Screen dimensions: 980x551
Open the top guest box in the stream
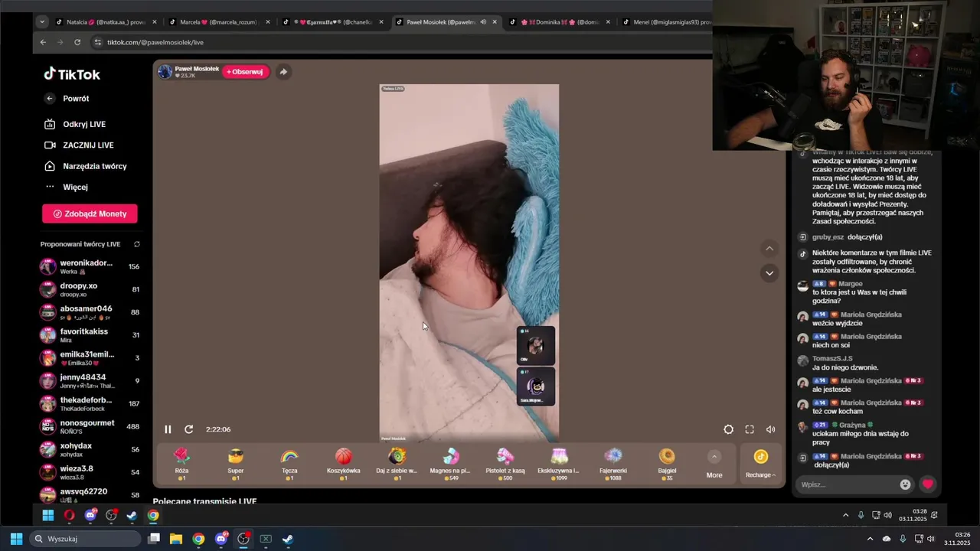(535, 345)
